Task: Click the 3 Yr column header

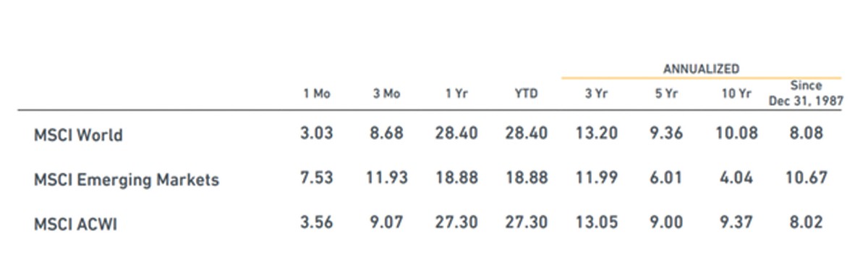Action: coord(596,93)
